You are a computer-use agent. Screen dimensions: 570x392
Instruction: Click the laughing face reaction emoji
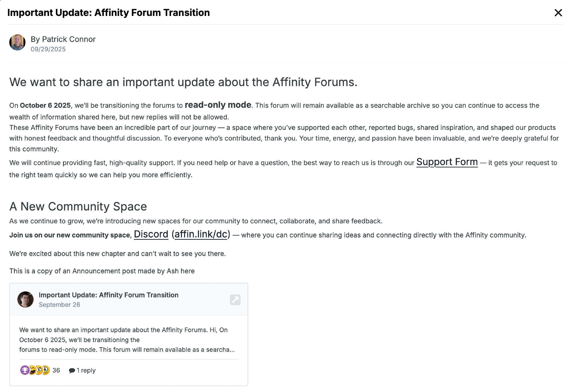pyautogui.click(x=32, y=370)
